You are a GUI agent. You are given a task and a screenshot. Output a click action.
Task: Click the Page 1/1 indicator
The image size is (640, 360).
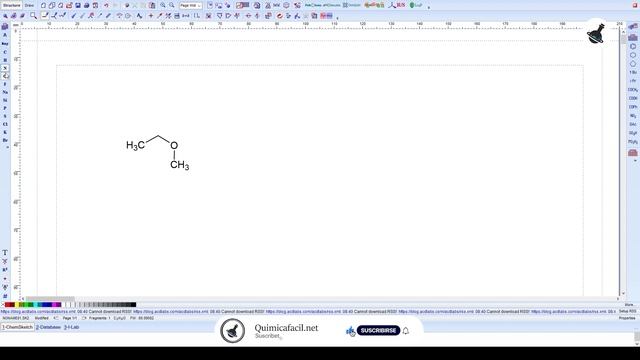70,318
